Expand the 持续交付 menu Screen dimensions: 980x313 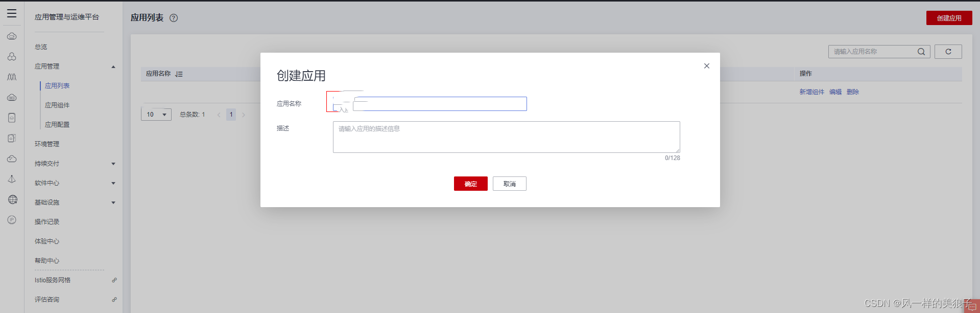click(x=113, y=164)
